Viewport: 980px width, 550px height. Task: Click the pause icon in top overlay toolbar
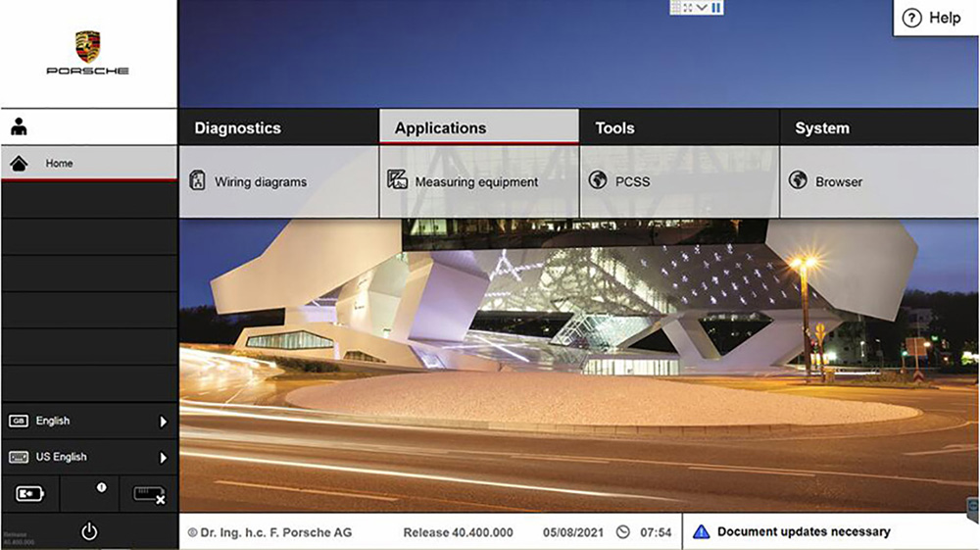point(716,8)
